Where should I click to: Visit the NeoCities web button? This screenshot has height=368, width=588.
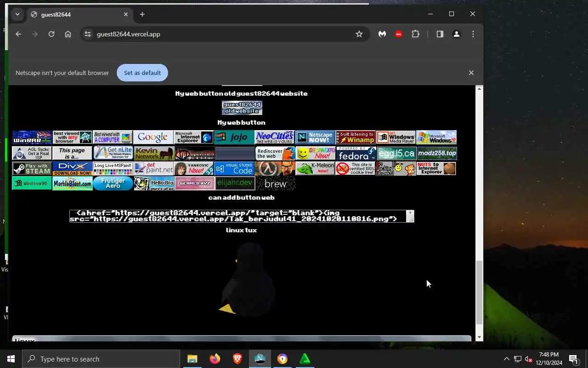coord(274,137)
